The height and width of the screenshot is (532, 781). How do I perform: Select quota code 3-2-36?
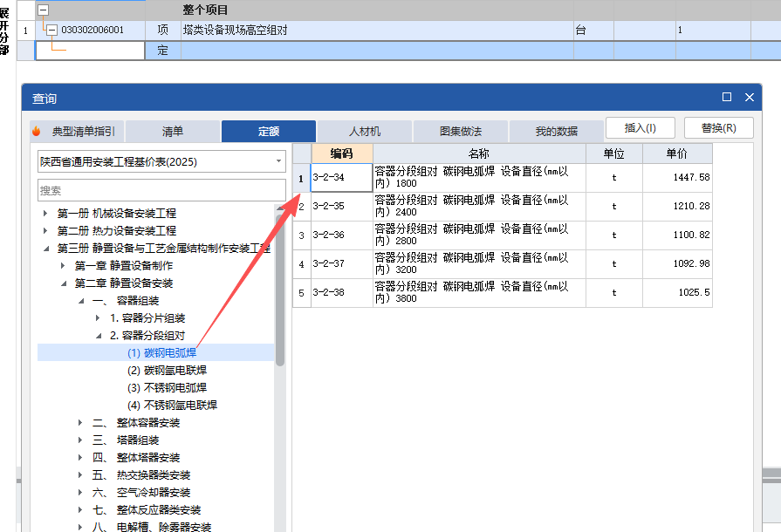342,235
